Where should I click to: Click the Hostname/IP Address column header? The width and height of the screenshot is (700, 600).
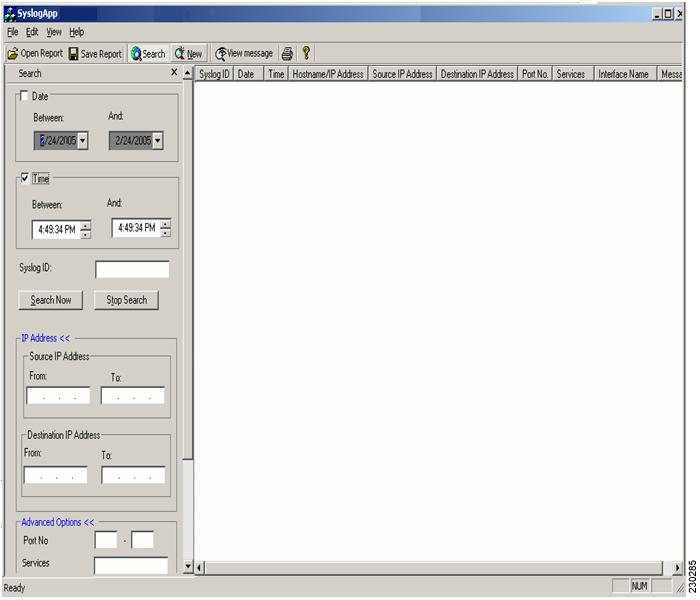328,74
